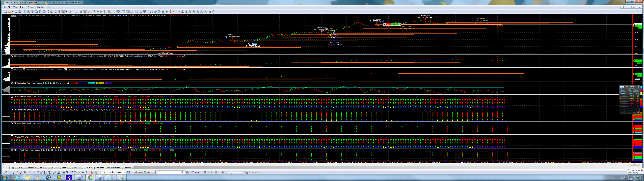This screenshot has height=181, width=644.
Task: Open the R dropdown on 1800 Tick Bars chart
Action: click(66, 70)
